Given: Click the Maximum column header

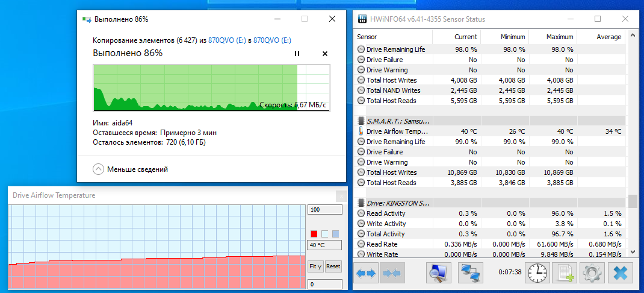Looking at the screenshot, I should tap(553, 37).
